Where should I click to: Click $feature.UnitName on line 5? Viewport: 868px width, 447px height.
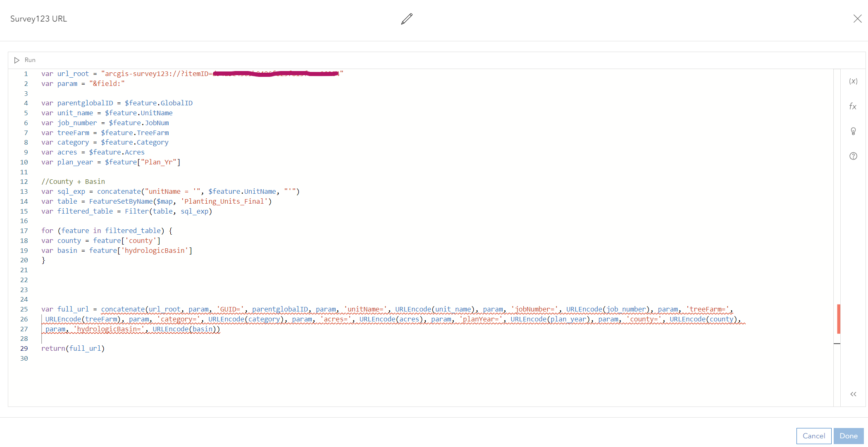coord(139,113)
